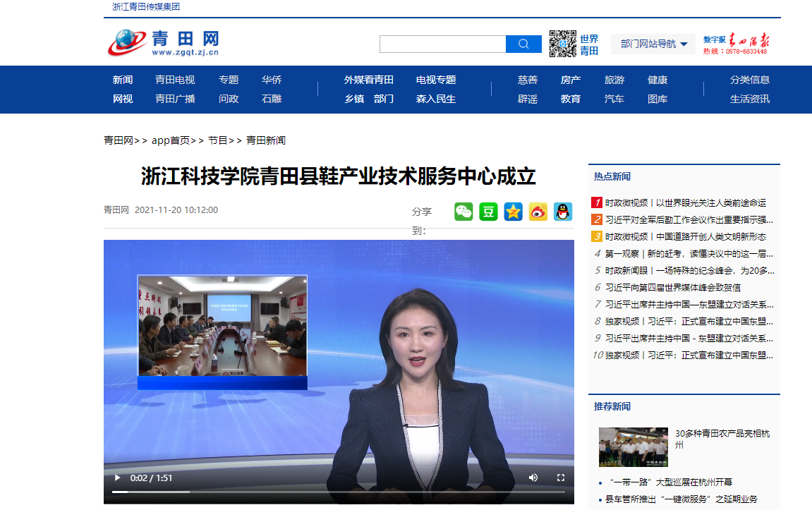Open the 青田网 logo homepage
The width and height of the screenshot is (812, 510).
coord(164,43)
